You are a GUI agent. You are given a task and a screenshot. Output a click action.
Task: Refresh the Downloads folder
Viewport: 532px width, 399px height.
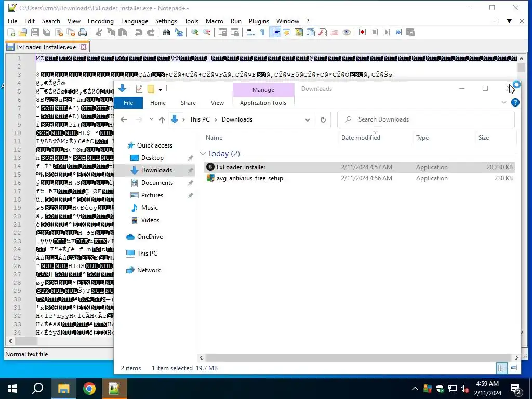point(323,120)
